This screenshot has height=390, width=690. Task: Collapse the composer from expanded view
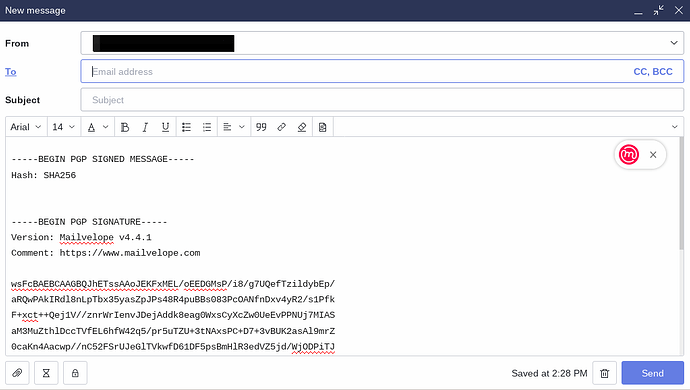659,10
